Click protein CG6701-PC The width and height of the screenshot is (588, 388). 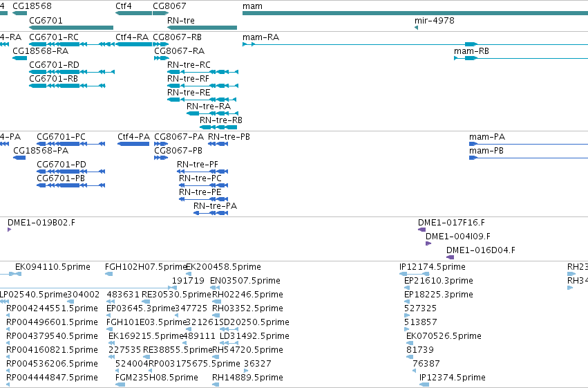(71, 144)
